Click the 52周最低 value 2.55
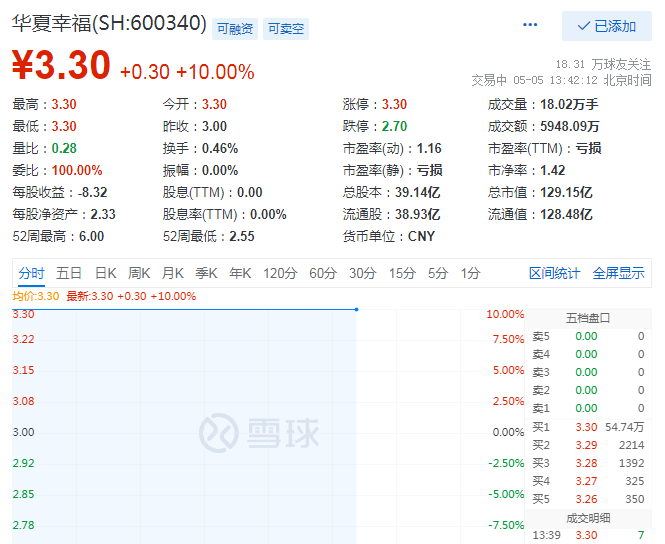The height and width of the screenshot is (544, 665). (242, 236)
